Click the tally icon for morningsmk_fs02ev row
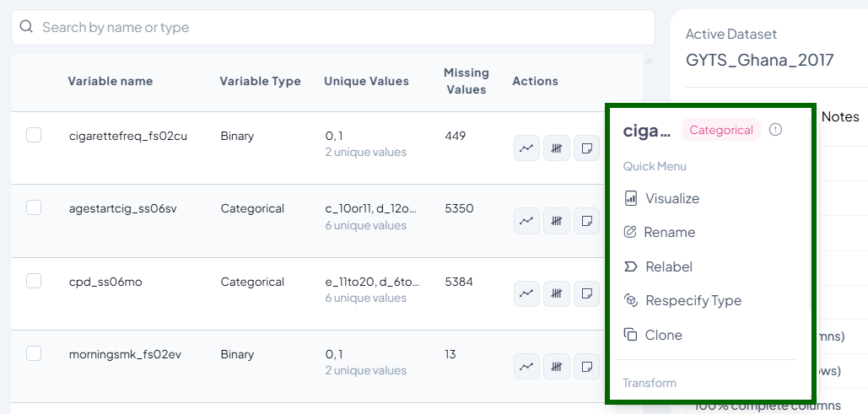This screenshot has height=414, width=868. coord(556,367)
